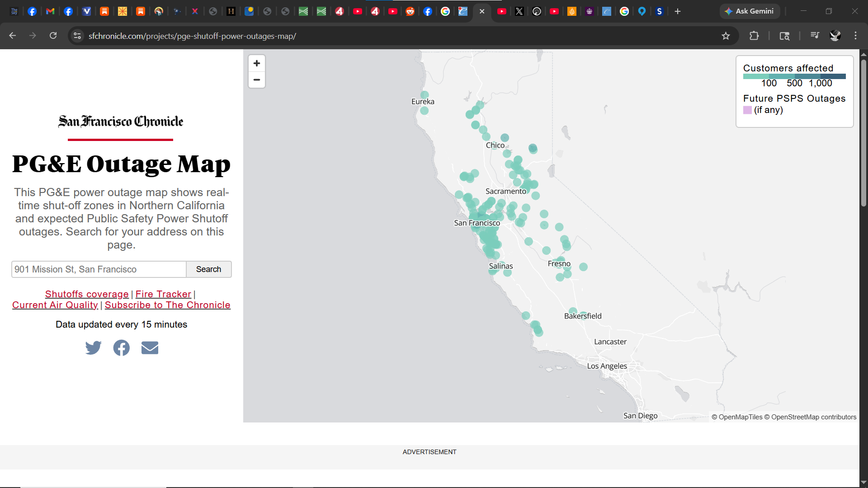Zoom out on the outage map
868x488 pixels.
coord(257,80)
